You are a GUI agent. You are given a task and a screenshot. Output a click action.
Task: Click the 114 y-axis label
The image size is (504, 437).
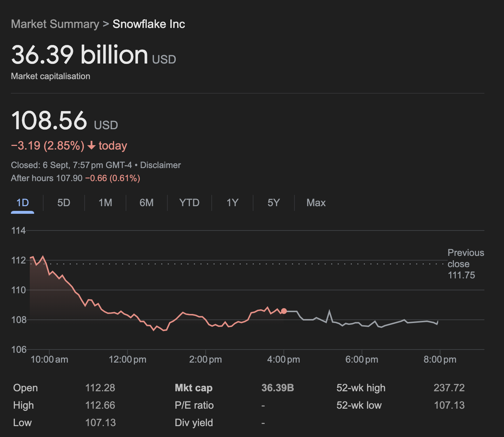click(19, 230)
